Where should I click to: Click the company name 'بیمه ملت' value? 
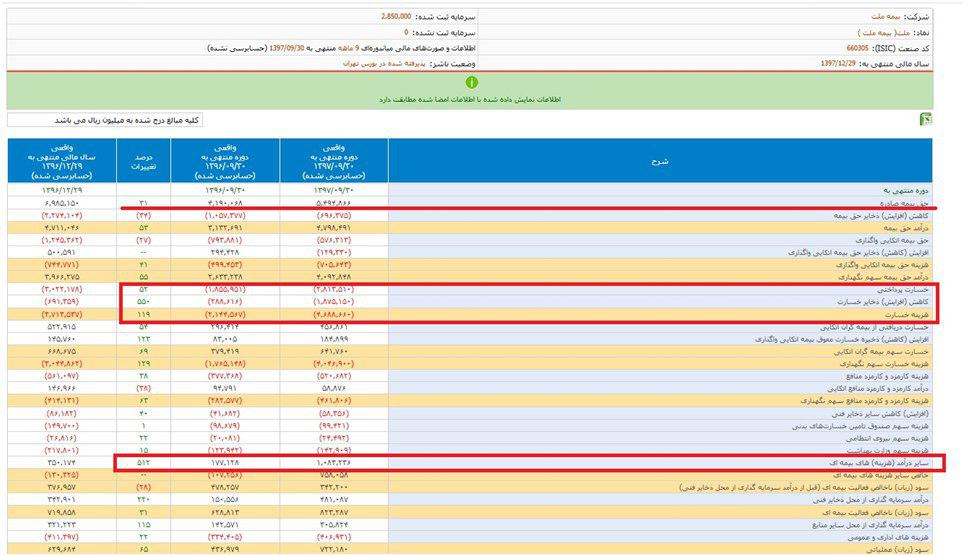884,17
